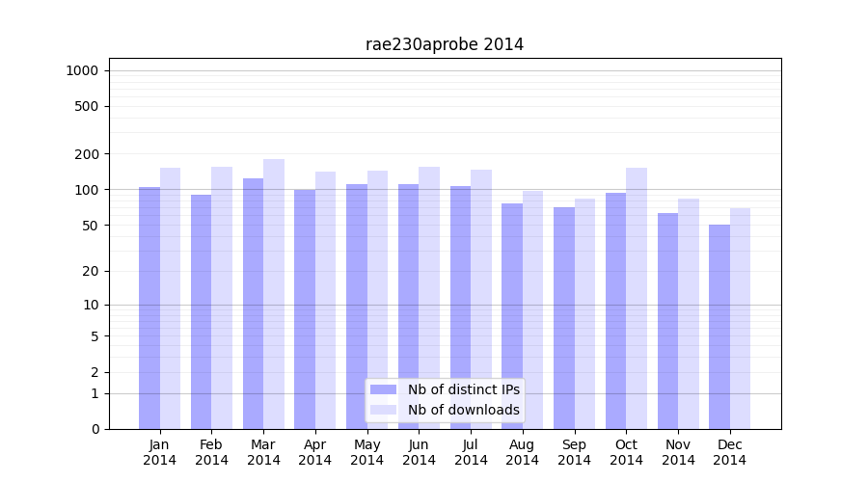This screenshot has height=482, width=868.
Task: Click the 'Aug 2014' x-axis label
Action: point(523,452)
